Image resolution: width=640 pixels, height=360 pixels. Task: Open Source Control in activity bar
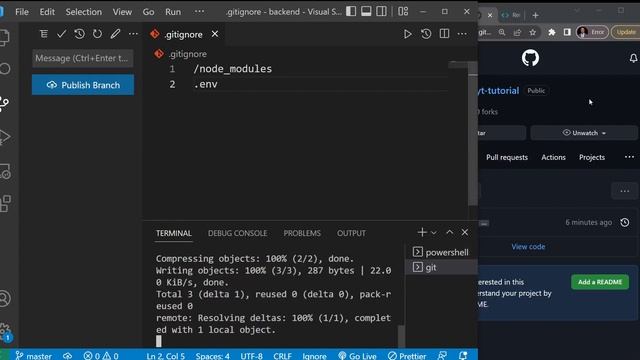point(5,104)
